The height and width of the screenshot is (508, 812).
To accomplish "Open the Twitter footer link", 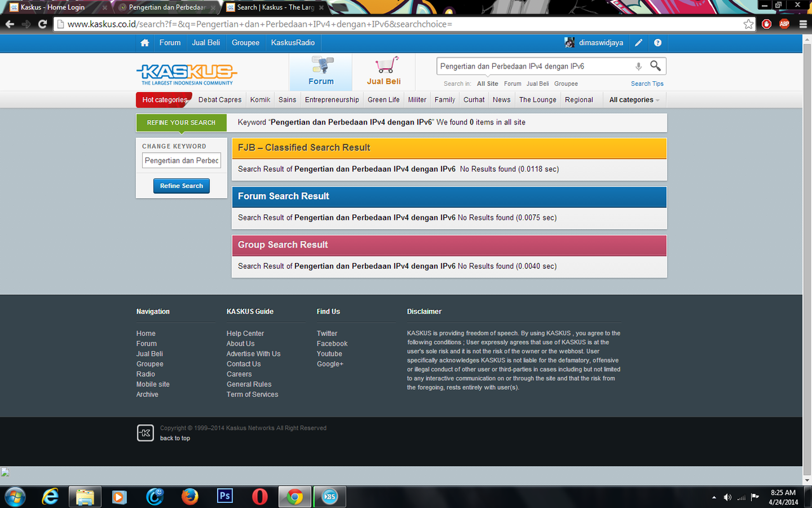I will point(327,333).
